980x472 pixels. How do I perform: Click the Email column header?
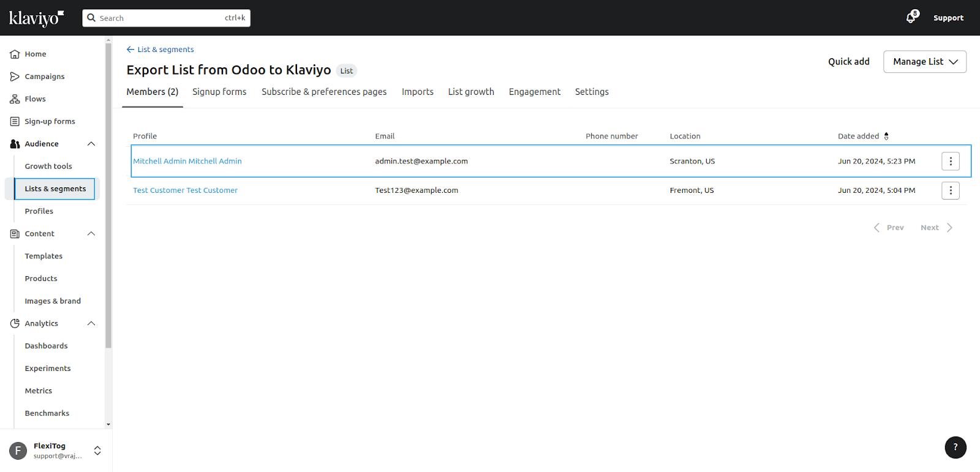pyautogui.click(x=385, y=136)
